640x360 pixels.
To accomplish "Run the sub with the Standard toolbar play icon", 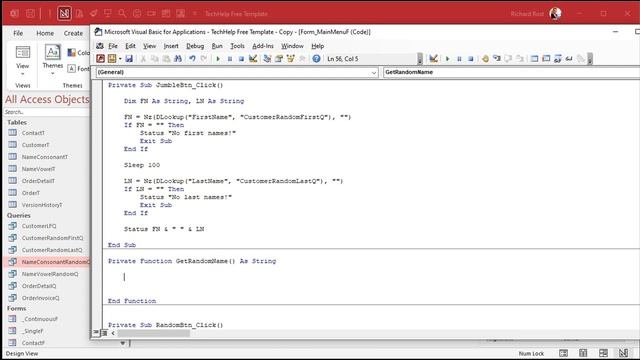I will [x=218, y=59].
